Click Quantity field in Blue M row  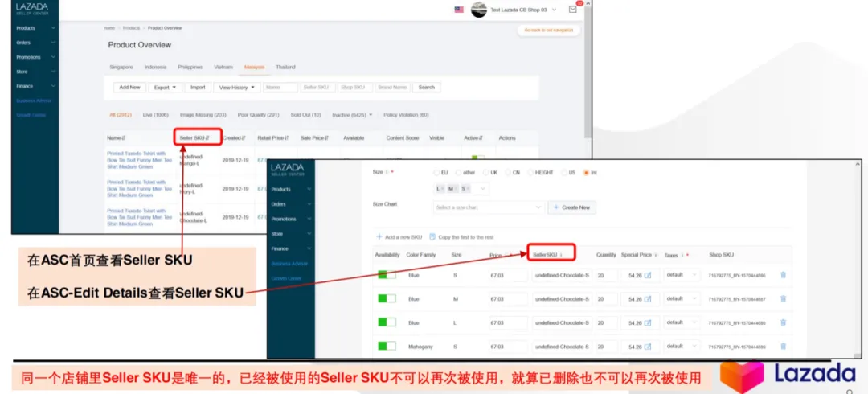[607, 299]
